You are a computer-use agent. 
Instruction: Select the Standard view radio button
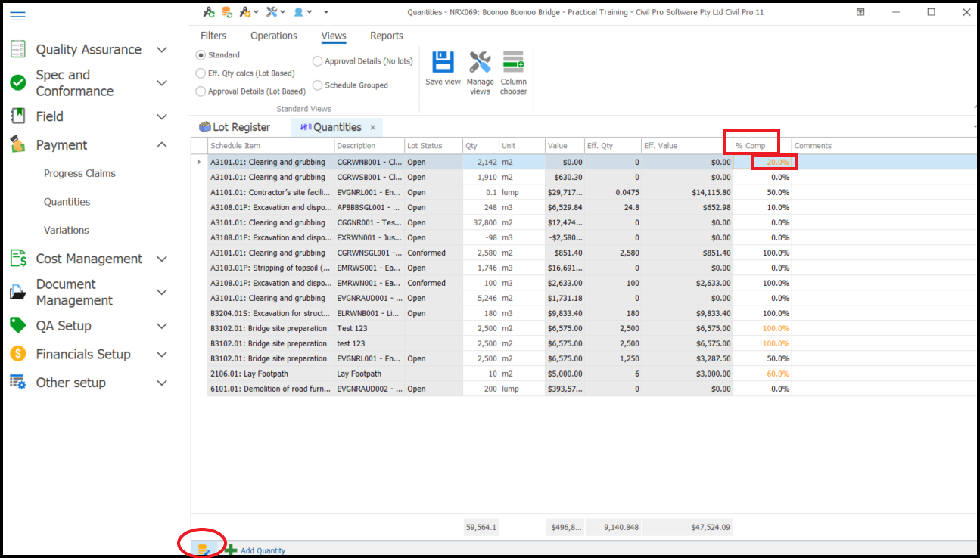click(x=201, y=55)
